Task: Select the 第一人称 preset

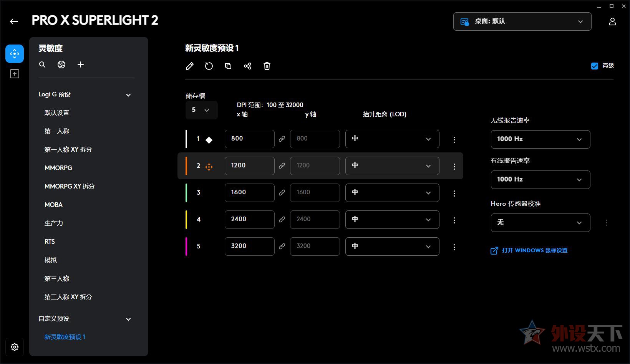Action: (57, 131)
